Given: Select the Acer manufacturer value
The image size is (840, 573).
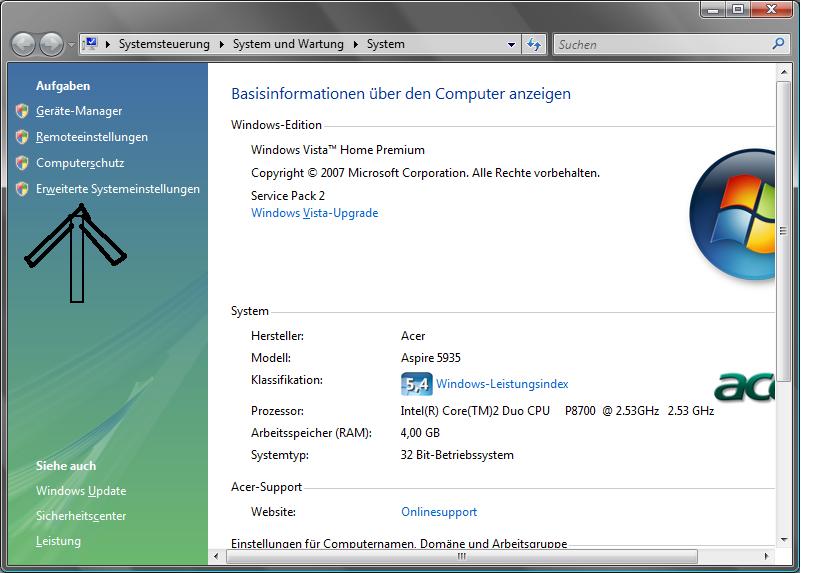Looking at the screenshot, I should coord(413,336).
